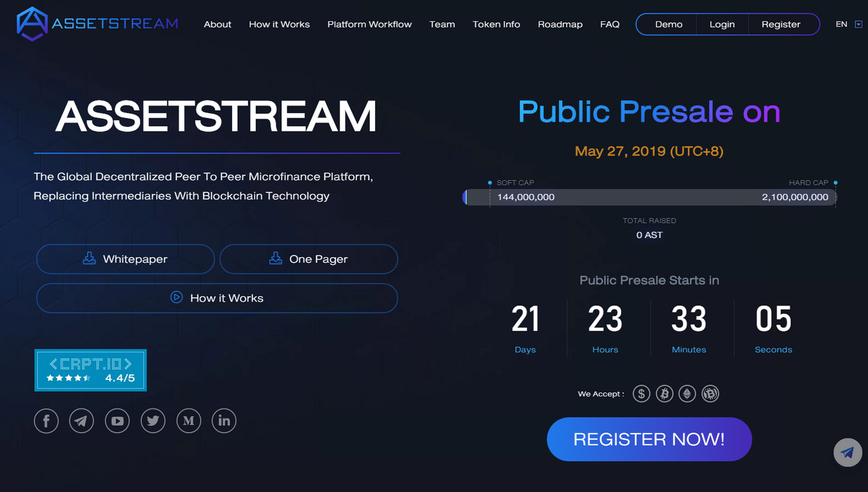Click the 0 AST total raised value
Image resolution: width=868 pixels, height=492 pixels.
click(x=650, y=235)
